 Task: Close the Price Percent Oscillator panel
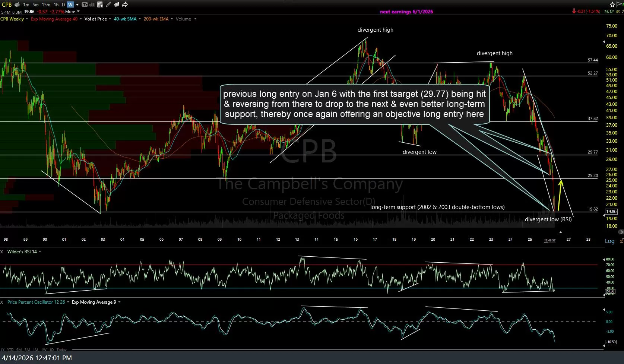(x=2, y=302)
